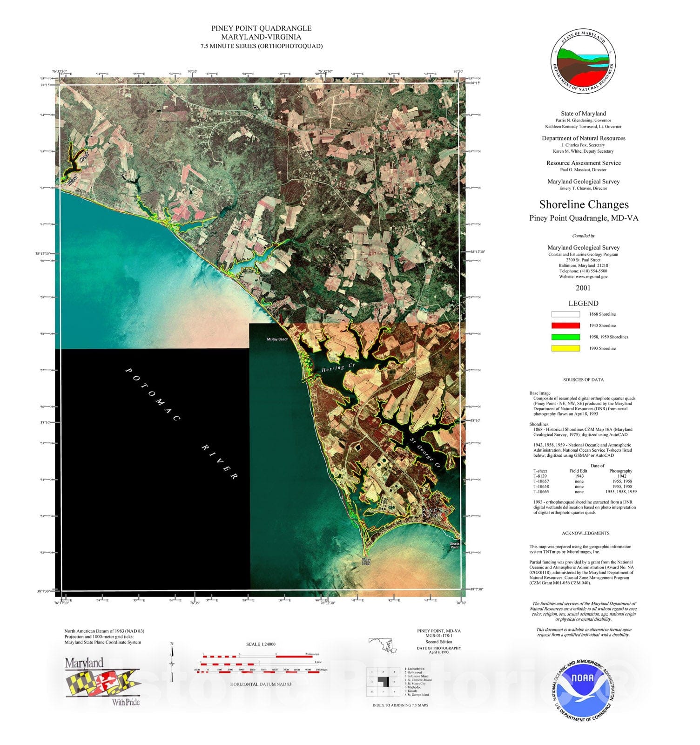This screenshot has height=745, width=700.
Task: Click the north arrow compass symbol
Action: pos(172,662)
